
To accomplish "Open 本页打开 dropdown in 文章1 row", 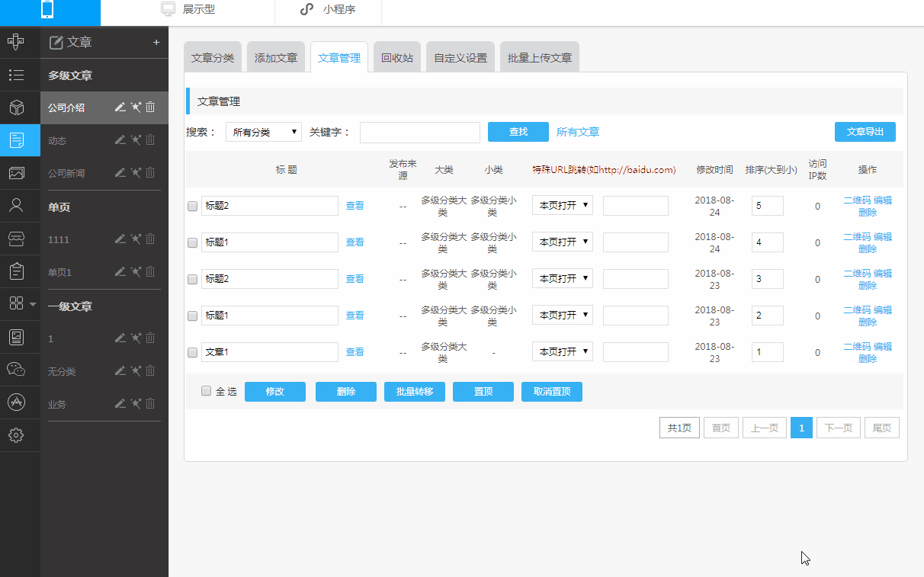I will pyautogui.click(x=563, y=351).
